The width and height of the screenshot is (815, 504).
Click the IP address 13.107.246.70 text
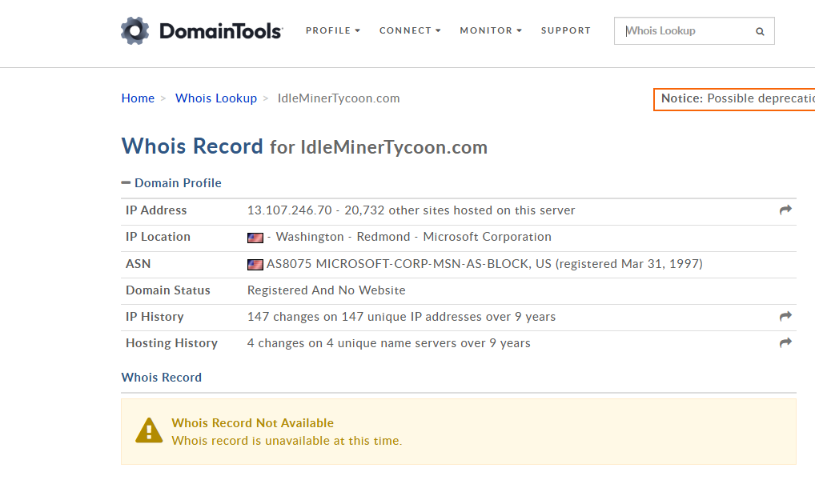(290, 210)
